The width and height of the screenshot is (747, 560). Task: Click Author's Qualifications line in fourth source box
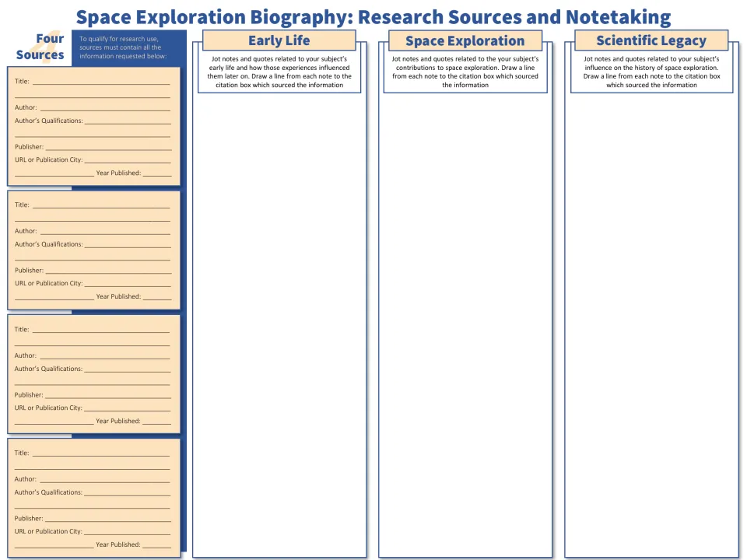coord(128,492)
